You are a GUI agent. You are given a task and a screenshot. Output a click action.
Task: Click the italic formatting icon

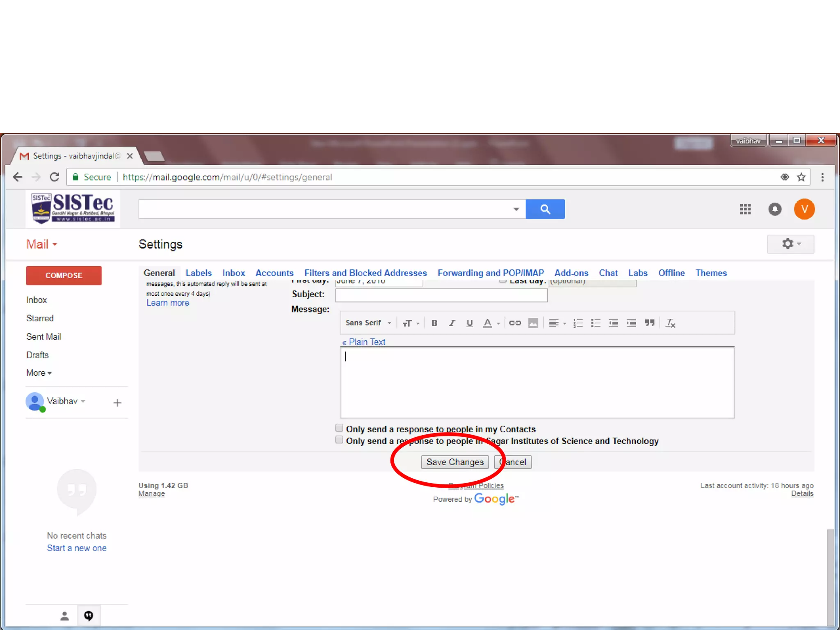[x=452, y=323]
